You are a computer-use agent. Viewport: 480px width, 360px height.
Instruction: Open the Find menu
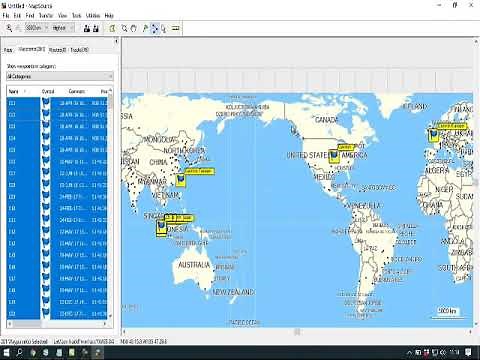tap(30, 15)
